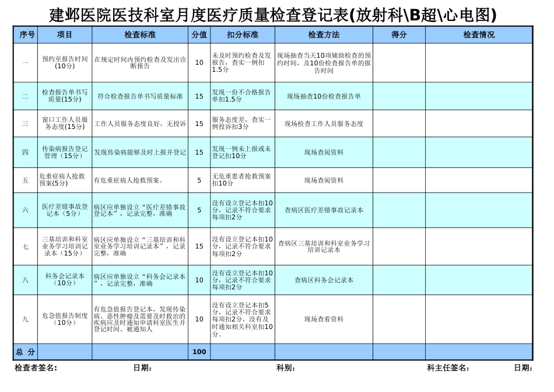Image resolution: width=554 pixels, height=392 pixels.
Task: Click the empty 得分 cell in row 一
Action: [399, 62]
